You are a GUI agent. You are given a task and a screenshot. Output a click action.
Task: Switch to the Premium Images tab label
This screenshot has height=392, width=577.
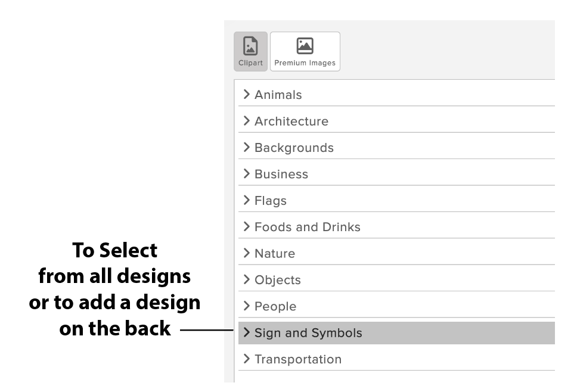pyautogui.click(x=305, y=63)
